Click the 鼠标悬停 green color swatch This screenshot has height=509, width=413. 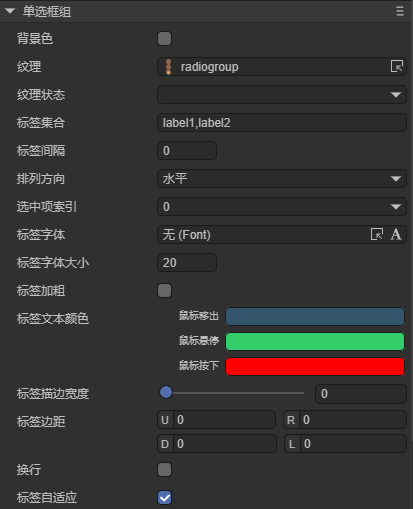(x=315, y=341)
